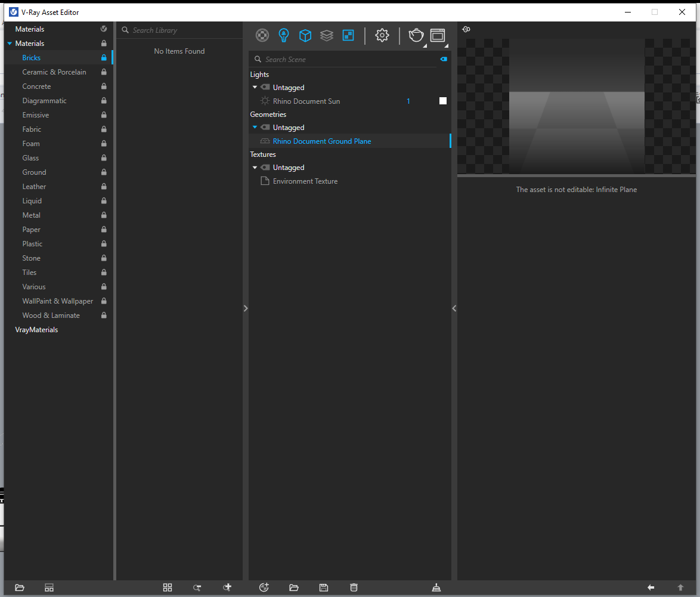Click the Rhino Document Sun icon
Screen dimensions: 700x597
tap(265, 101)
